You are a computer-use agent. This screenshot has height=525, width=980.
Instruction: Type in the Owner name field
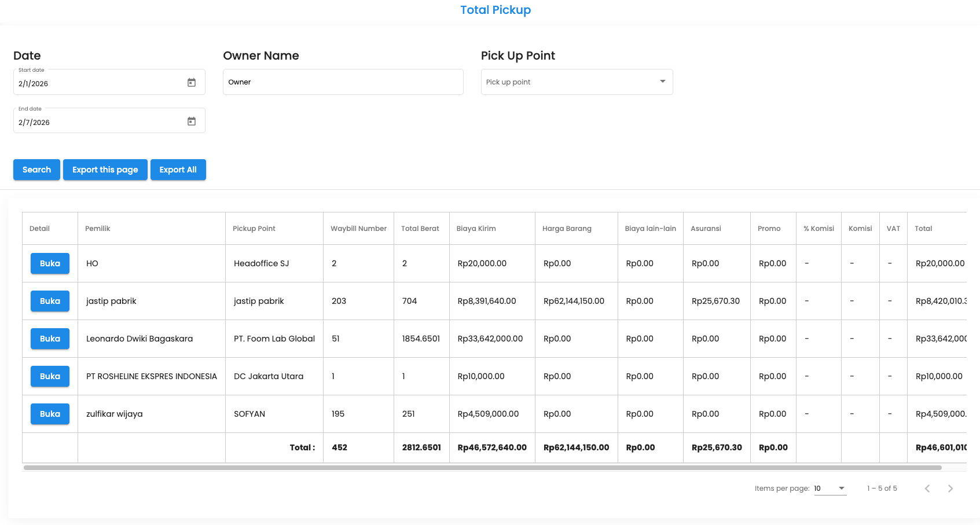[x=343, y=82]
